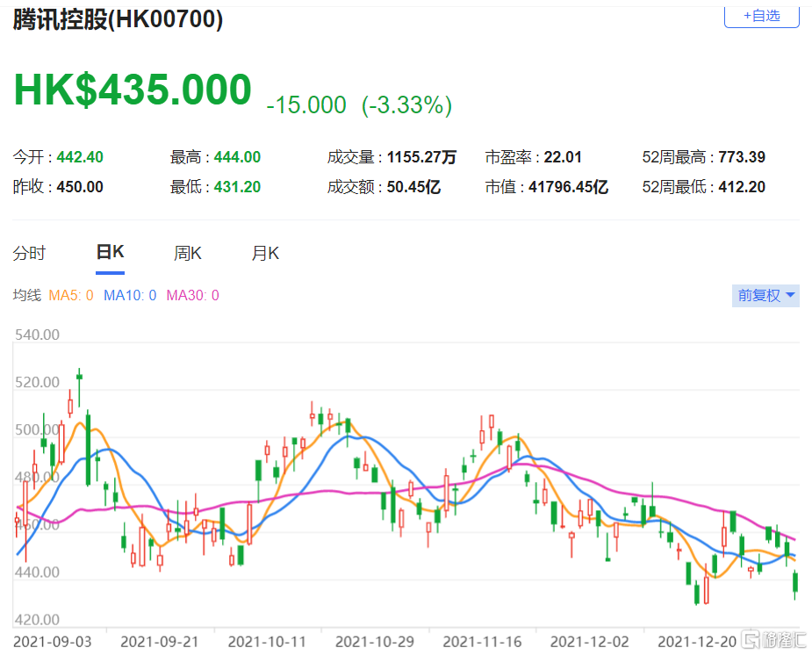Toggle the blue MA10 moving average label
812x655 pixels.
point(130,296)
